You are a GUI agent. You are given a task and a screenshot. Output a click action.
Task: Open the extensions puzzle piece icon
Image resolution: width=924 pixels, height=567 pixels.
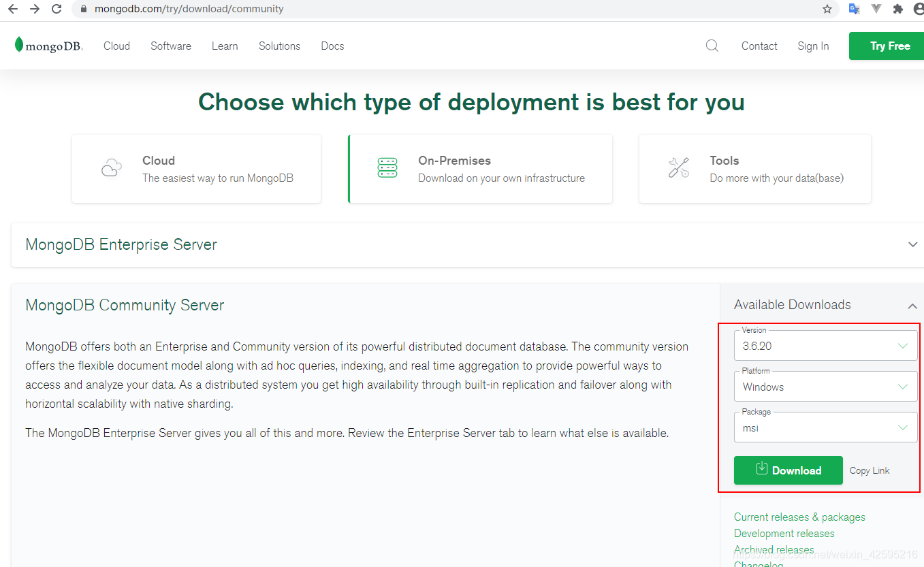898,9
